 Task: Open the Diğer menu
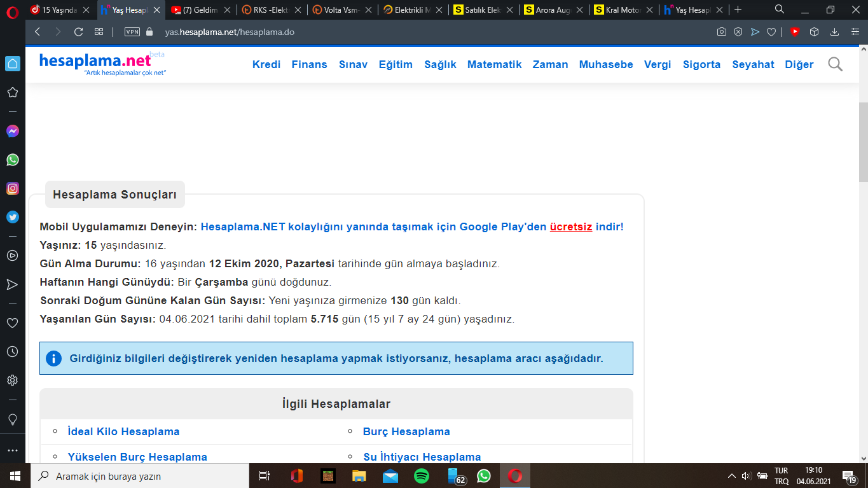click(799, 64)
